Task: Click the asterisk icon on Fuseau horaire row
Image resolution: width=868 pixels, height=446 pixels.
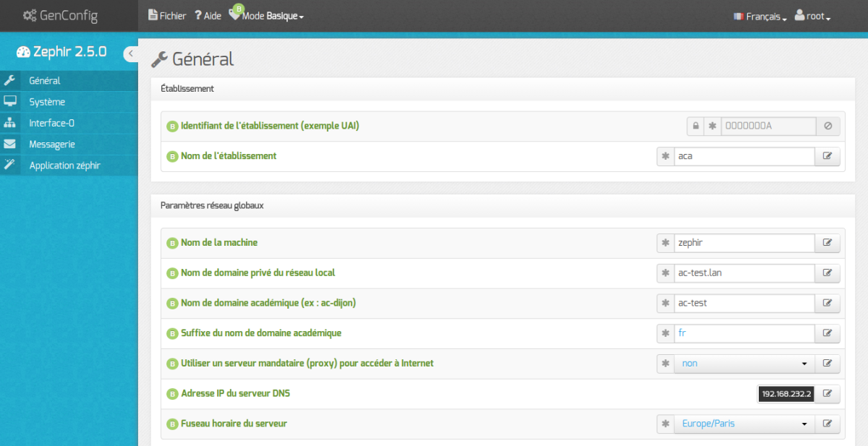Action: click(x=665, y=424)
